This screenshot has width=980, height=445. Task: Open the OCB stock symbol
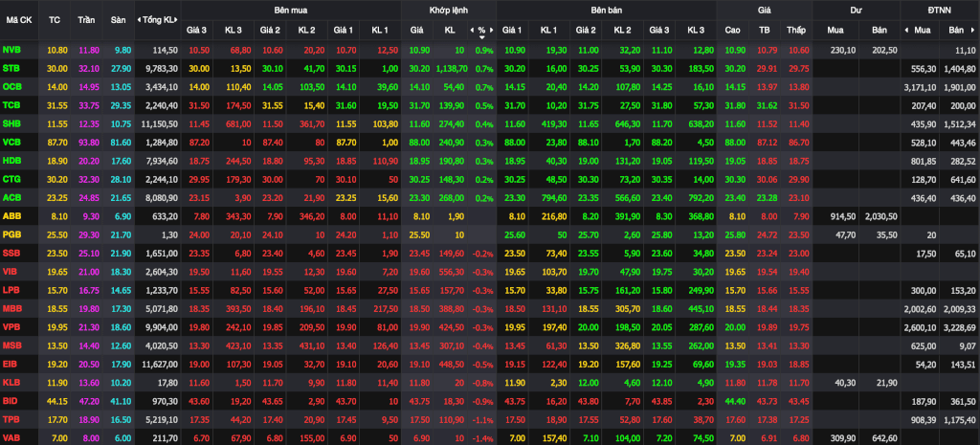(11, 87)
